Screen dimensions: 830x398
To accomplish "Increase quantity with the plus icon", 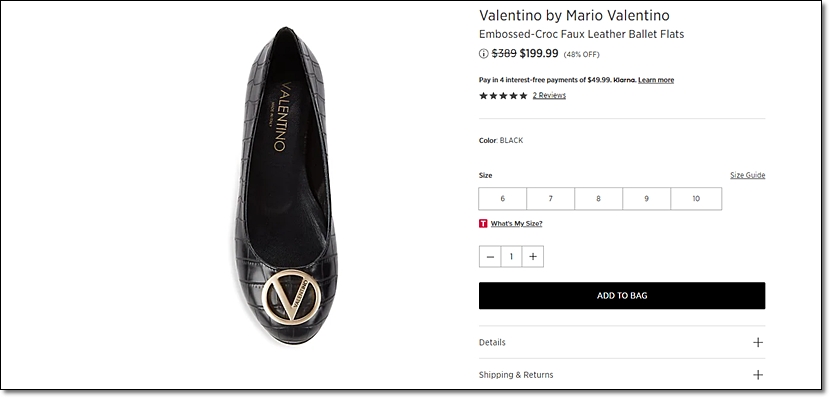I will (x=533, y=257).
